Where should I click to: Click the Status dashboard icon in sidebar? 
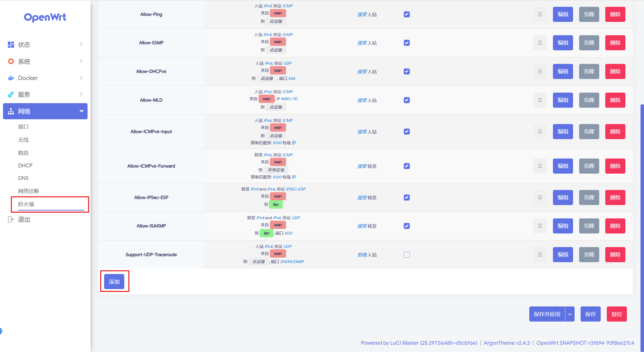(x=11, y=45)
